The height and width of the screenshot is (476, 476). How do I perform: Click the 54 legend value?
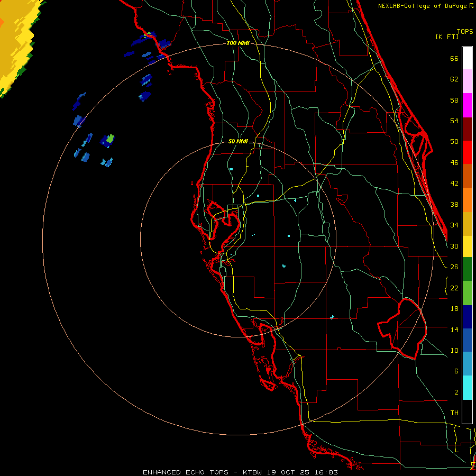pyautogui.click(x=454, y=121)
